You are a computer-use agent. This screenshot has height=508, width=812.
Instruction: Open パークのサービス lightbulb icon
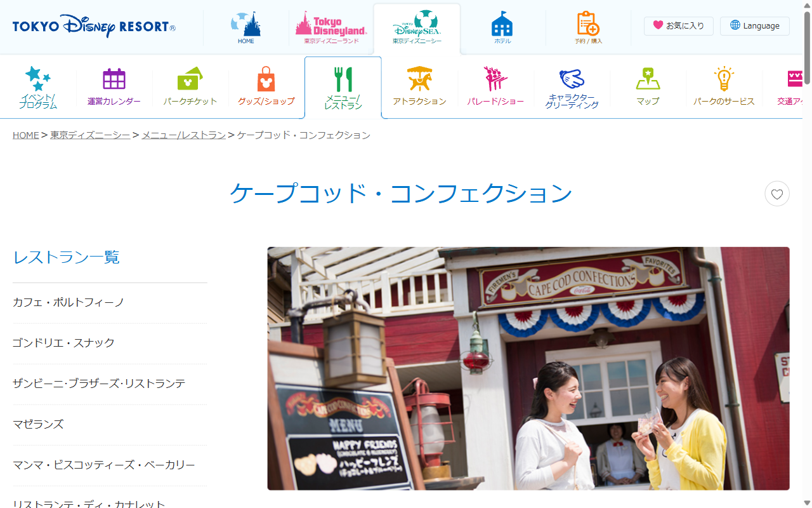pyautogui.click(x=724, y=88)
